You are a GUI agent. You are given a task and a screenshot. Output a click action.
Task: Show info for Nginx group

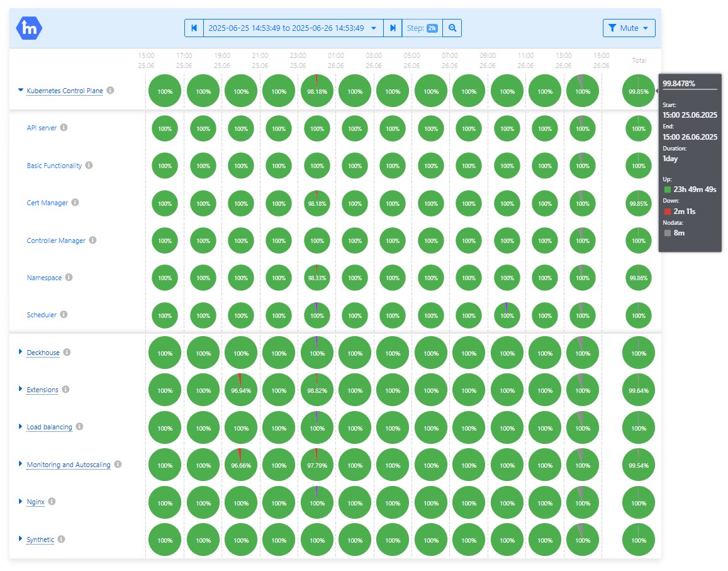click(x=52, y=501)
